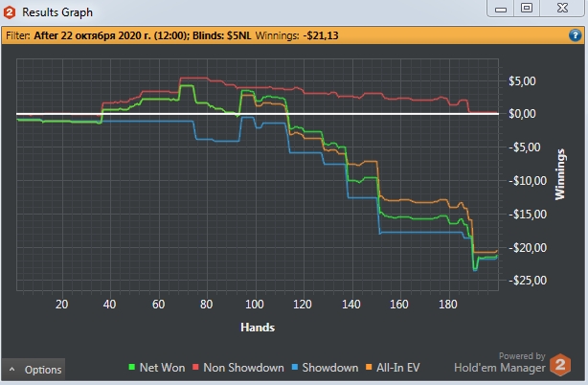Click the Results Graph window title
This screenshot has height=385, width=588.
pyautogui.click(x=57, y=12)
